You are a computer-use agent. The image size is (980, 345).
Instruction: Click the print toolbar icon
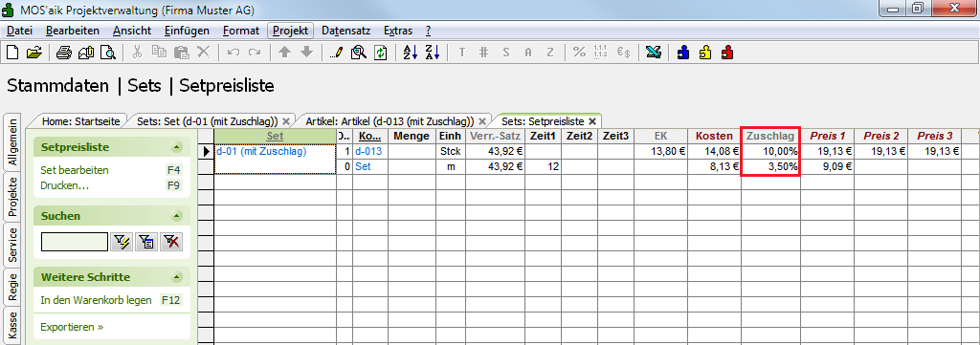64,53
